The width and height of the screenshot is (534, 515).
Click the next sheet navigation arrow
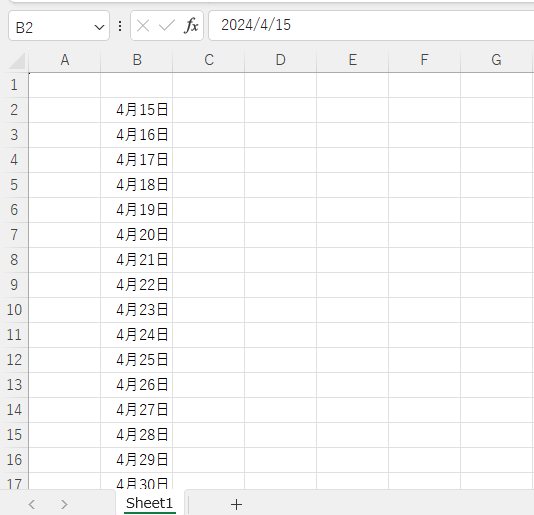(64, 504)
